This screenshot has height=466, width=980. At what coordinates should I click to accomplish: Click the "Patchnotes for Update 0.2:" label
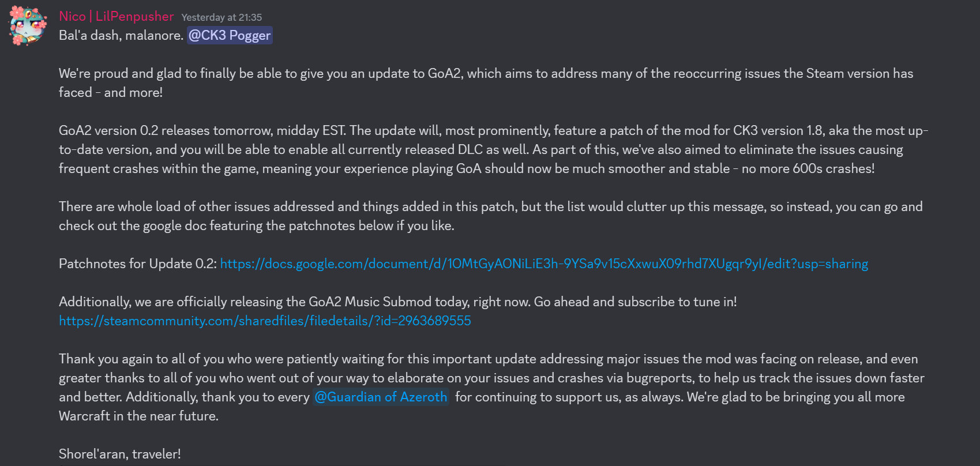pyautogui.click(x=137, y=264)
